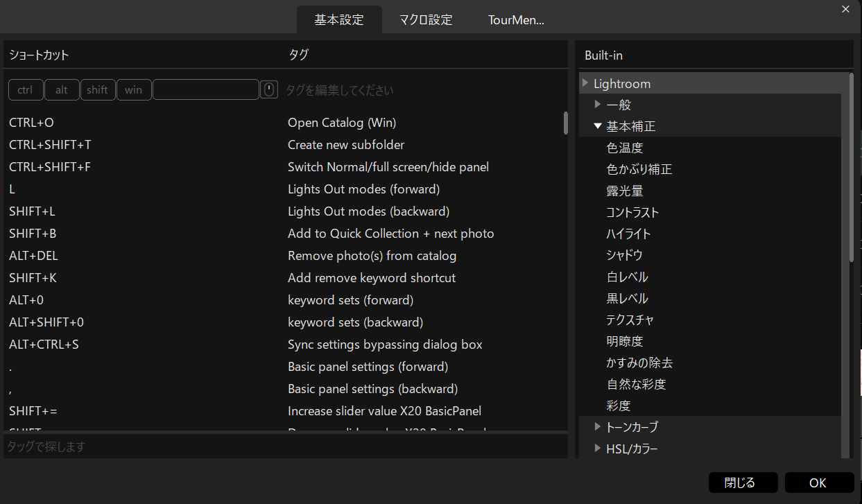The width and height of the screenshot is (862, 504).
Task: Select 露光量 in the tree
Action: (x=625, y=191)
